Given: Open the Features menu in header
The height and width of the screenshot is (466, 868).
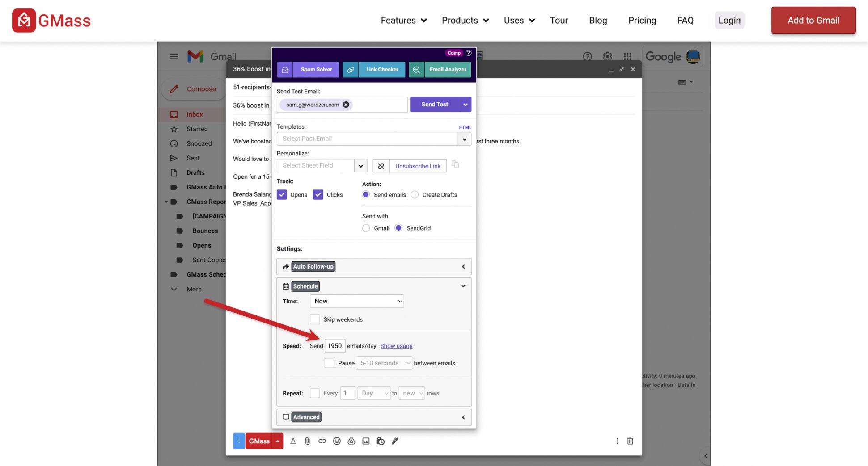Looking at the screenshot, I should click(404, 21).
